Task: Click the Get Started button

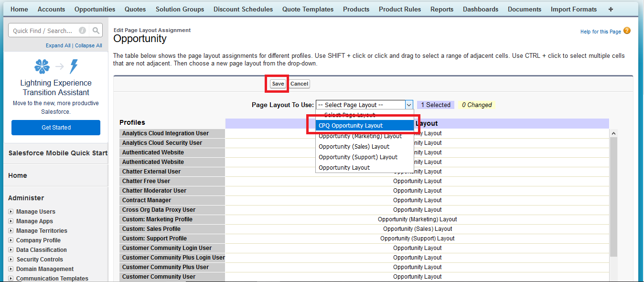Action: click(x=56, y=128)
